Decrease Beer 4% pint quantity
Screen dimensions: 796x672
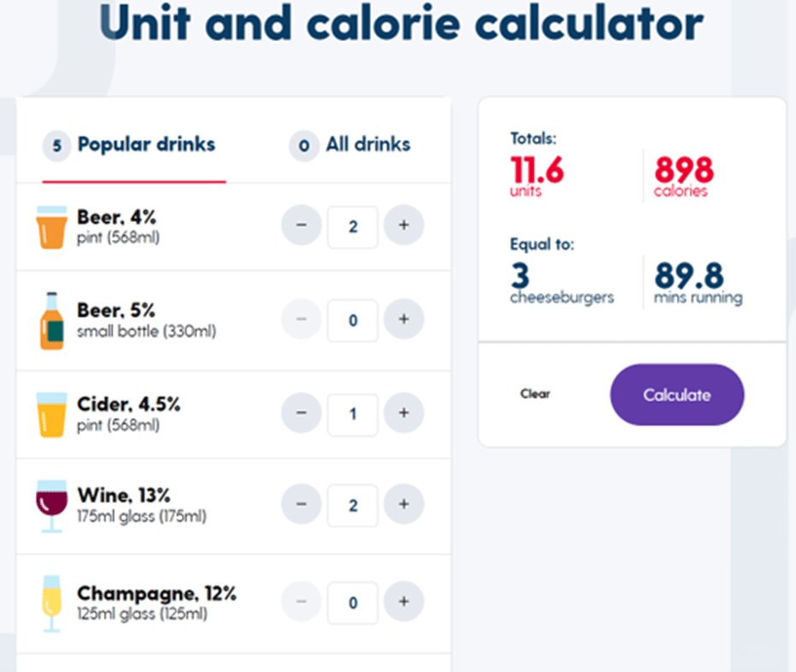tap(302, 225)
